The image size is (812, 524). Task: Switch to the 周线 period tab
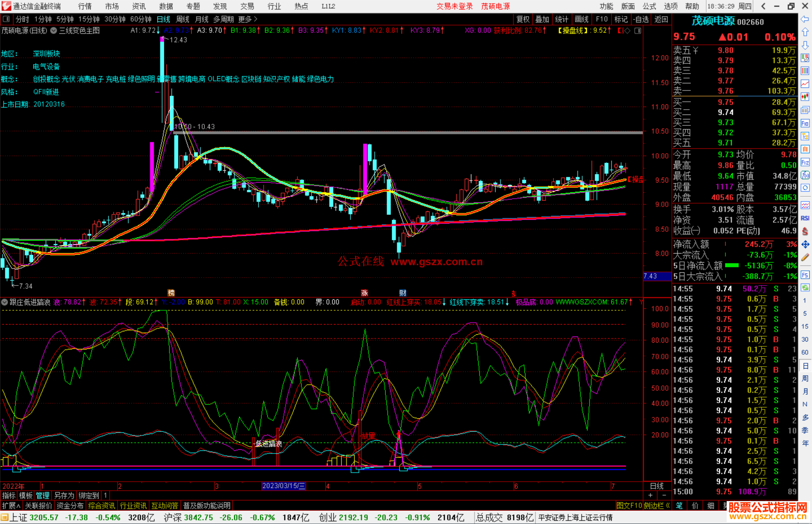pos(183,19)
